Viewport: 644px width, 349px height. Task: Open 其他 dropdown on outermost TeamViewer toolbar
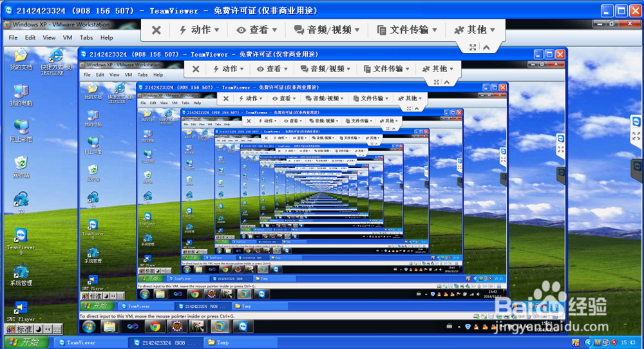click(x=475, y=30)
